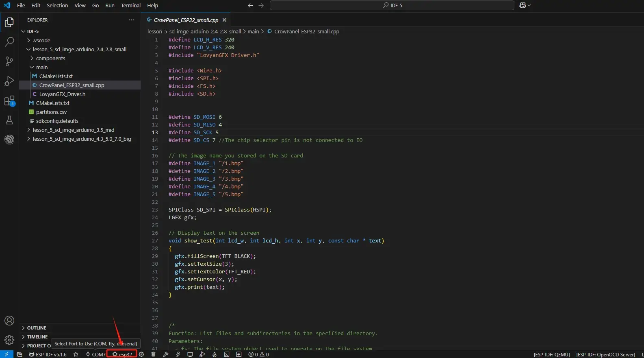Expand the OUTLINE section

click(80, 328)
